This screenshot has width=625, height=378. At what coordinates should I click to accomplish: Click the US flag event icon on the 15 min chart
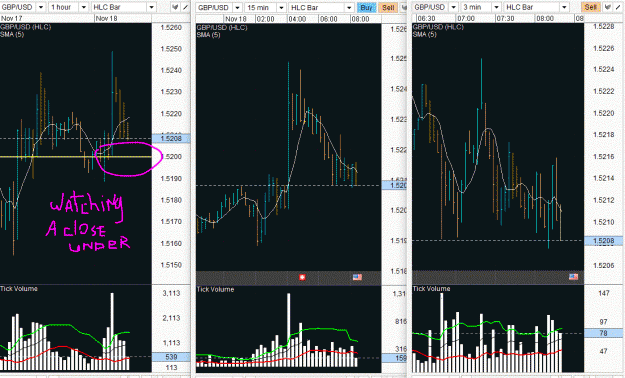click(x=357, y=277)
